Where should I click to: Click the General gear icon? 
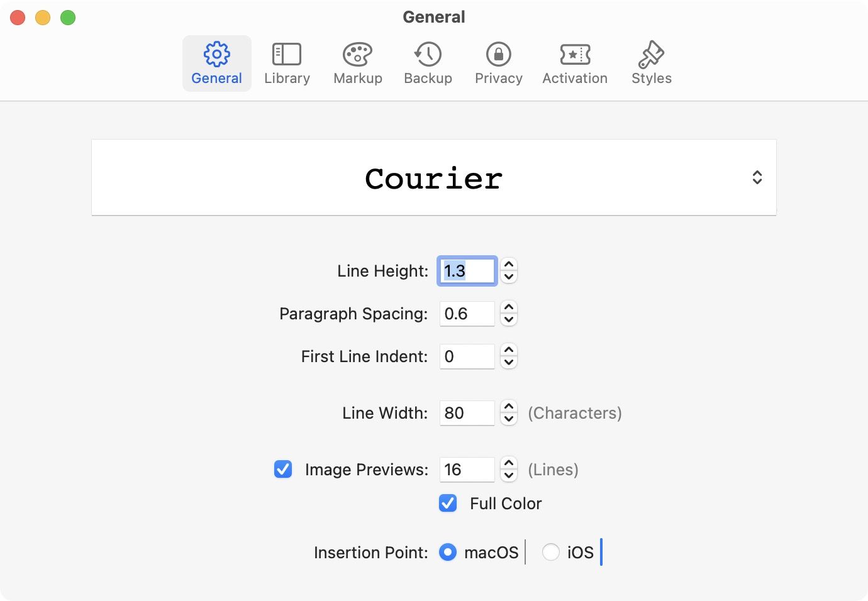(216, 55)
